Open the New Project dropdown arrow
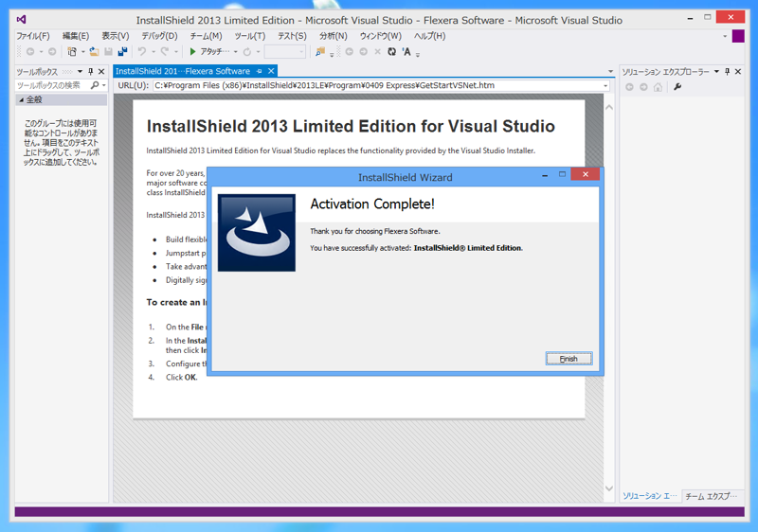758x532 pixels. click(x=82, y=52)
